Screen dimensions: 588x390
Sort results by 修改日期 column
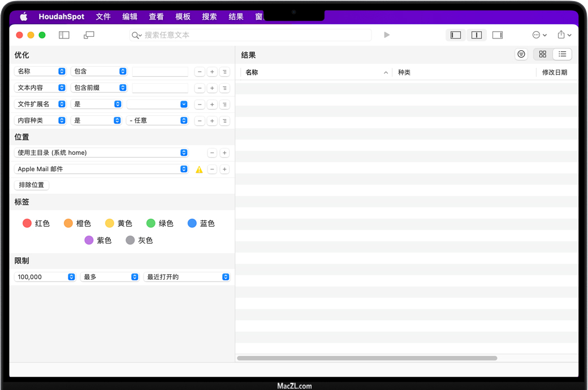554,72
